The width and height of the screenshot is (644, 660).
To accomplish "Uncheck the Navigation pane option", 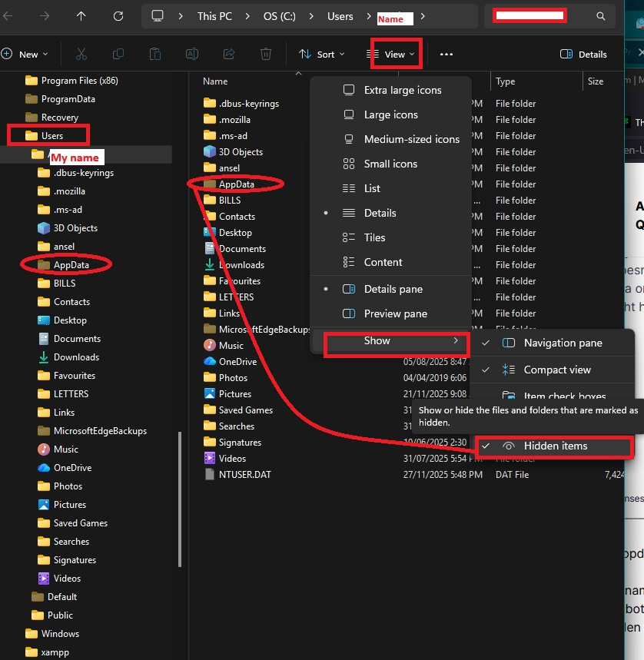I will [563, 343].
